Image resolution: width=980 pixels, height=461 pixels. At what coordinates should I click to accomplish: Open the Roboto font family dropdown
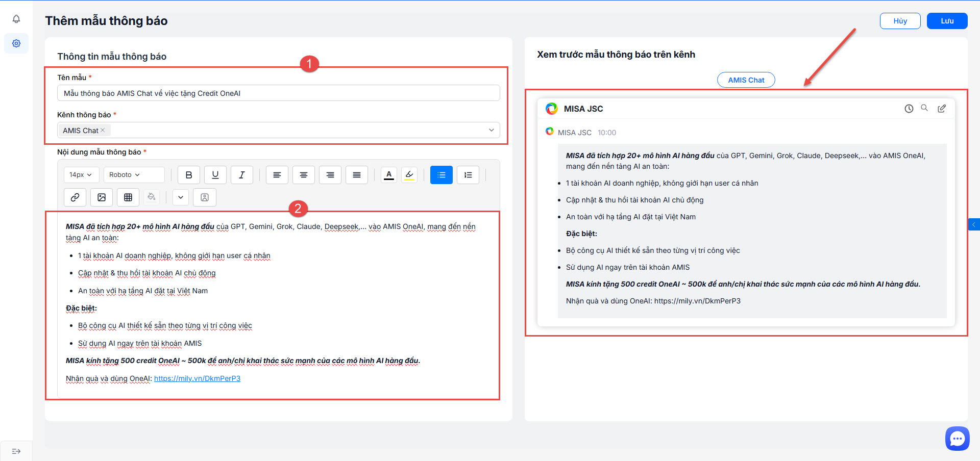point(134,175)
